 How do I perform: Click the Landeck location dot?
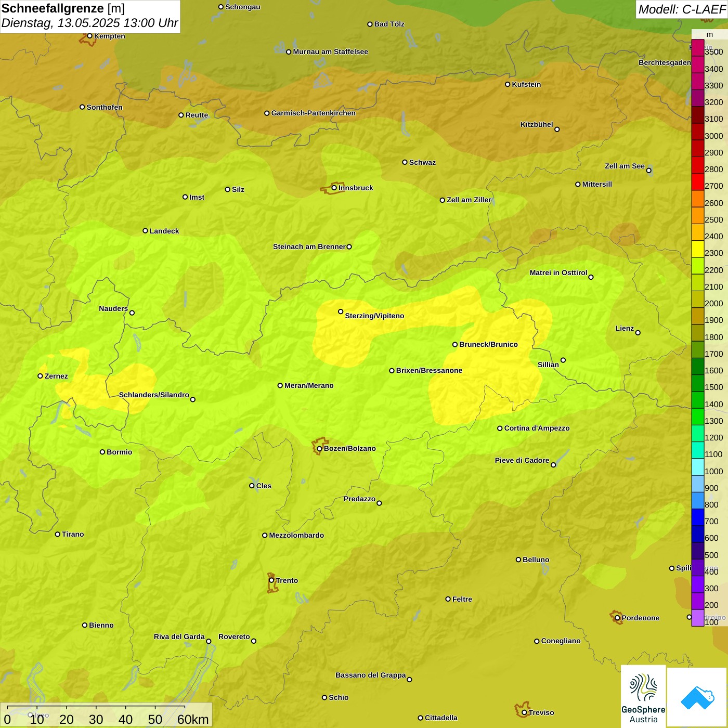(x=146, y=231)
